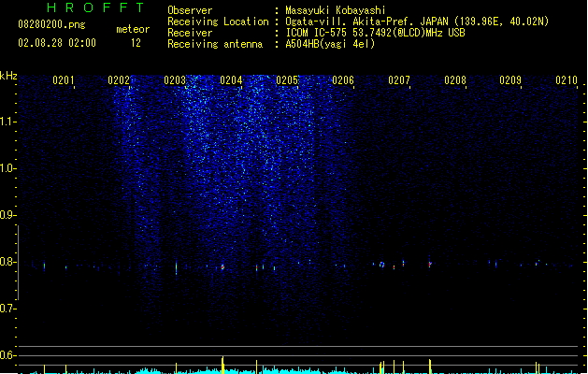Click the 0.8 kHz axis label
Screen dimensions: 588x374
coord(7,262)
